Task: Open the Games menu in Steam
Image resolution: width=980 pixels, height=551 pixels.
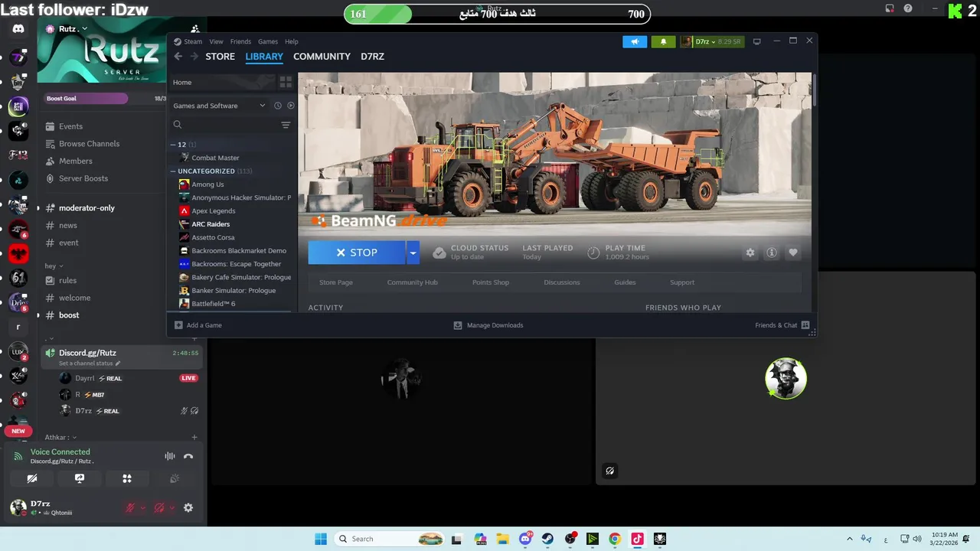Action: (268, 41)
